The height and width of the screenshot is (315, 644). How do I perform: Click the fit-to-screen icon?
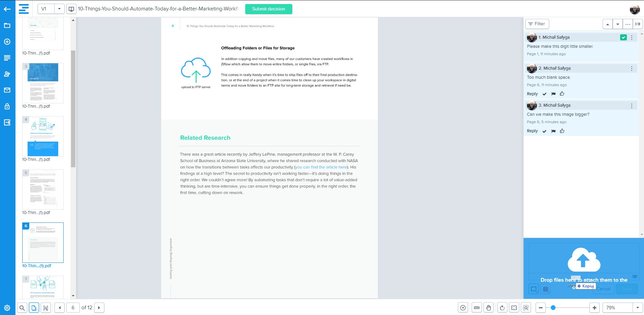pos(514,308)
